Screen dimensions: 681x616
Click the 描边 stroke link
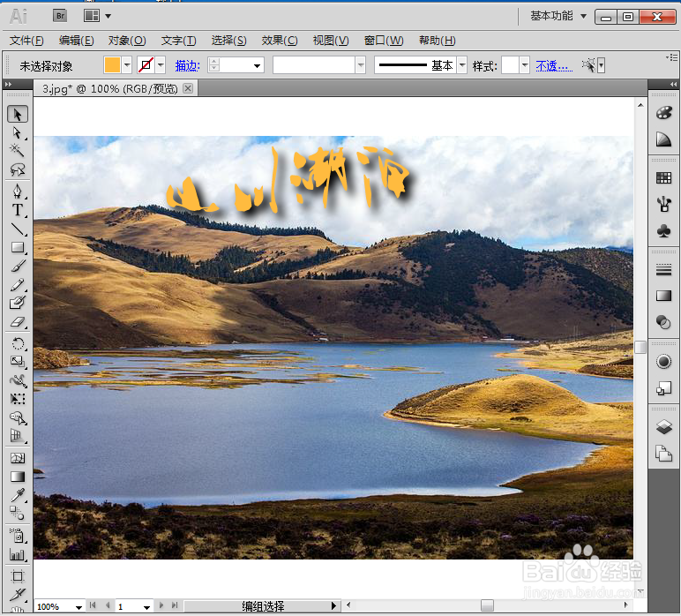tap(187, 66)
